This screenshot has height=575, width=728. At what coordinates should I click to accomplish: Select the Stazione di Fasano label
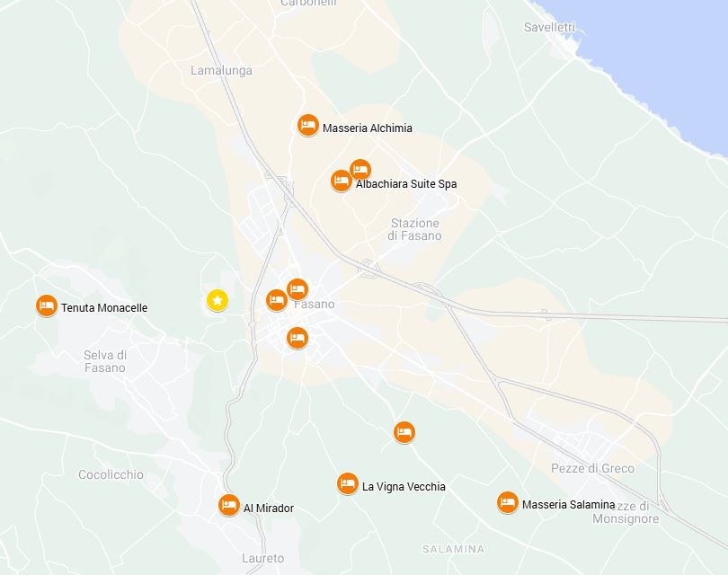click(x=414, y=229)
